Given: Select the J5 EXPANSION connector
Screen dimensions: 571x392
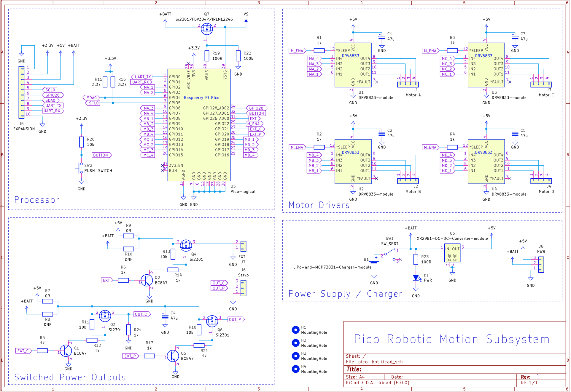Looking at the screenshot, I should [21, 92].
